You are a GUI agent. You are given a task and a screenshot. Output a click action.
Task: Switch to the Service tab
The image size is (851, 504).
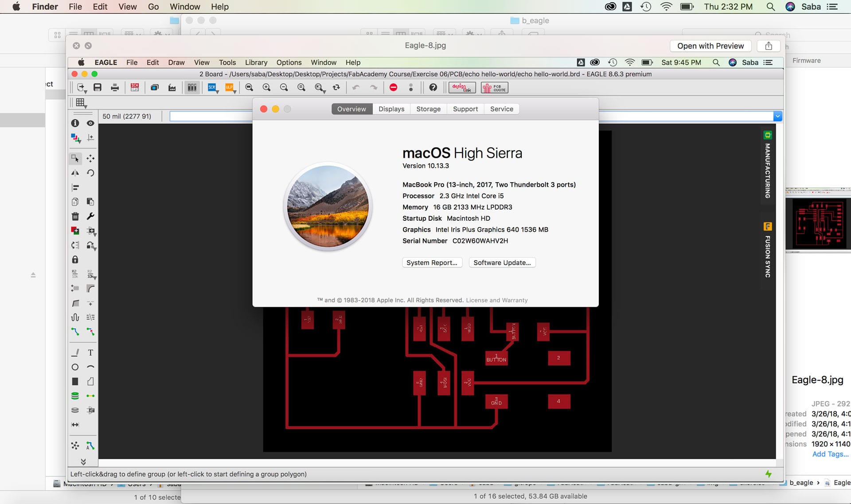coord(502,109)
